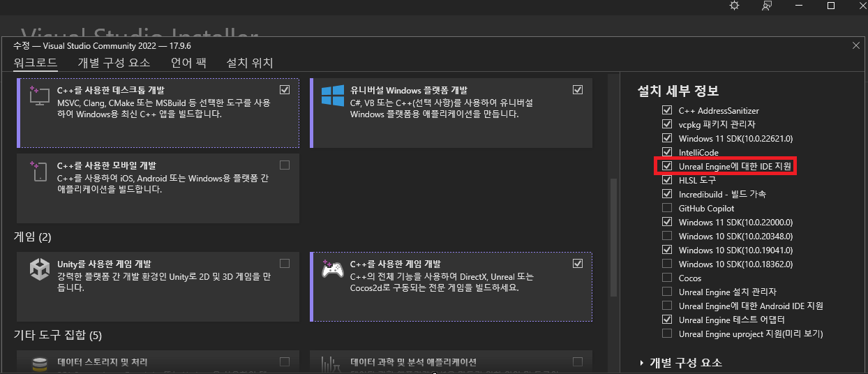The height and width of the screenshot is (374, 868).
Task: Click the C++ desktop development workload icon
Action: pos(38,96)
